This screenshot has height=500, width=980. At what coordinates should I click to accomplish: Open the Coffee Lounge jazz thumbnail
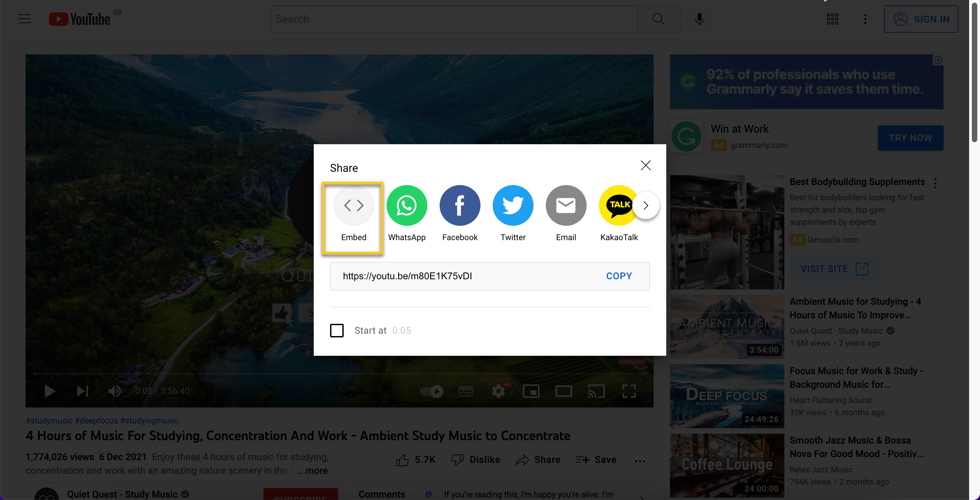pos(727,465)
